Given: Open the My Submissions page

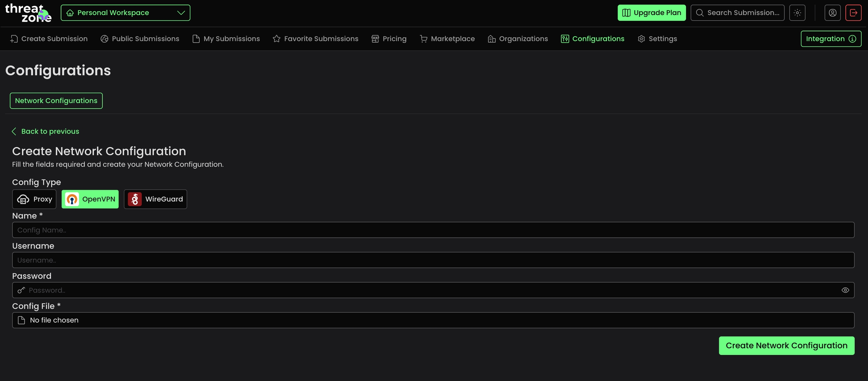Looking at the screenshot, I should (x=226, y=39).
